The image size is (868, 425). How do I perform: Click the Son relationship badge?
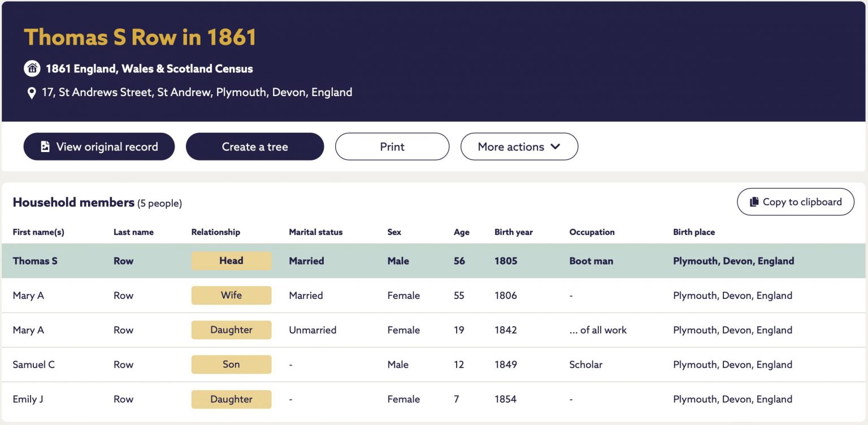(231, 365)
